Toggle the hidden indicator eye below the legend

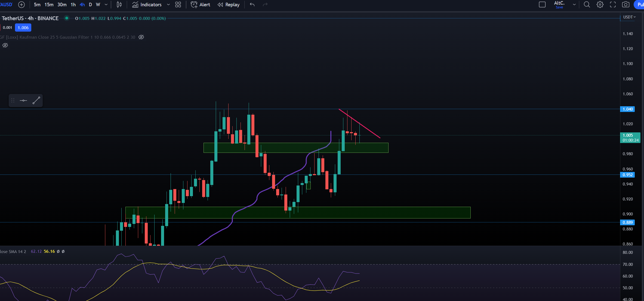(5, 45)
